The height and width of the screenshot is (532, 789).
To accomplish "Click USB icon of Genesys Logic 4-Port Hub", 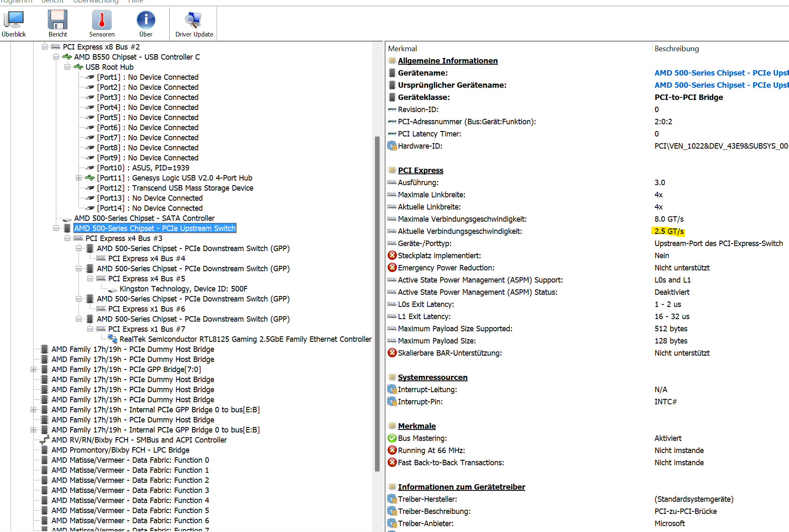I will (90, 178).
